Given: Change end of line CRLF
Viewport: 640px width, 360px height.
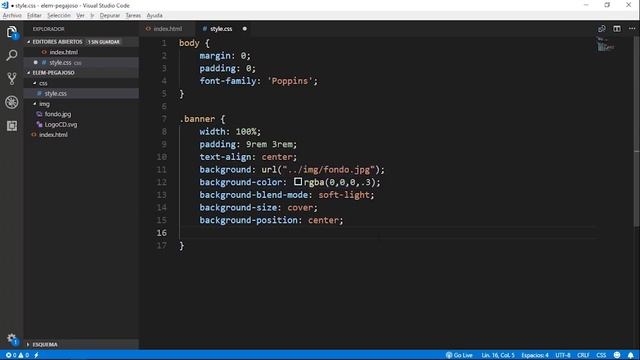Looking at the screenshot, I should (583, 355).
